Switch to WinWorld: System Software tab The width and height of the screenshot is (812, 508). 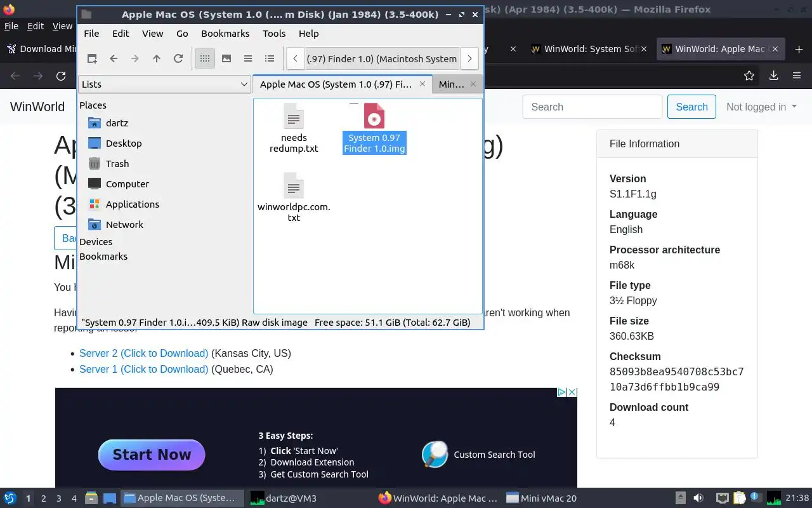[590, 49]
